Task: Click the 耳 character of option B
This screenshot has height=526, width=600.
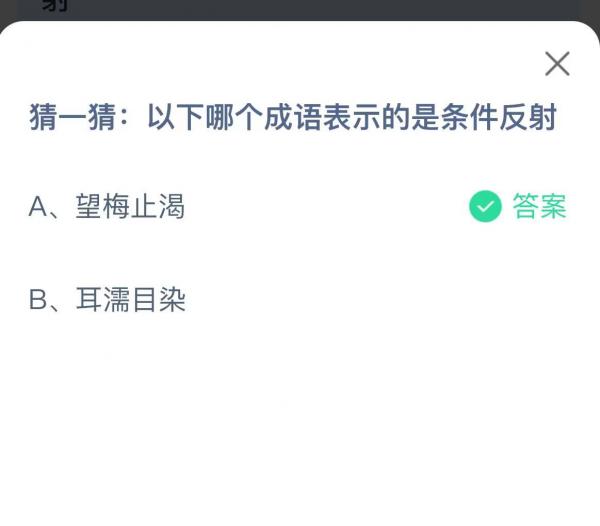Action: [89, 299]
